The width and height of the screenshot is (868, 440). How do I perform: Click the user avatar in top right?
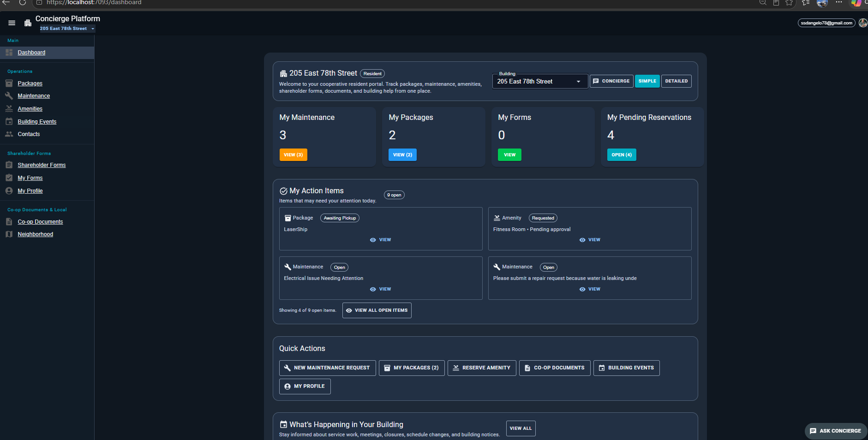pyautogui.click(x=863, y=23)
